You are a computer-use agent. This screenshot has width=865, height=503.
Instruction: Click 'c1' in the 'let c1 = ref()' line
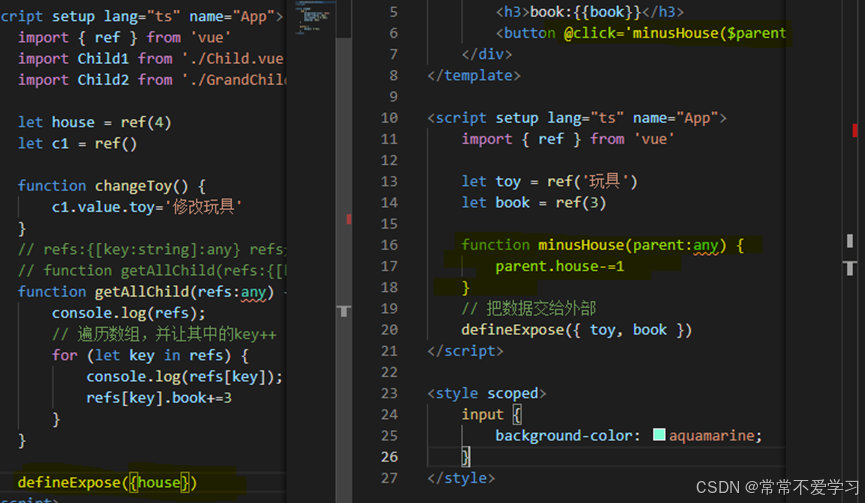[x=60, y=143]
